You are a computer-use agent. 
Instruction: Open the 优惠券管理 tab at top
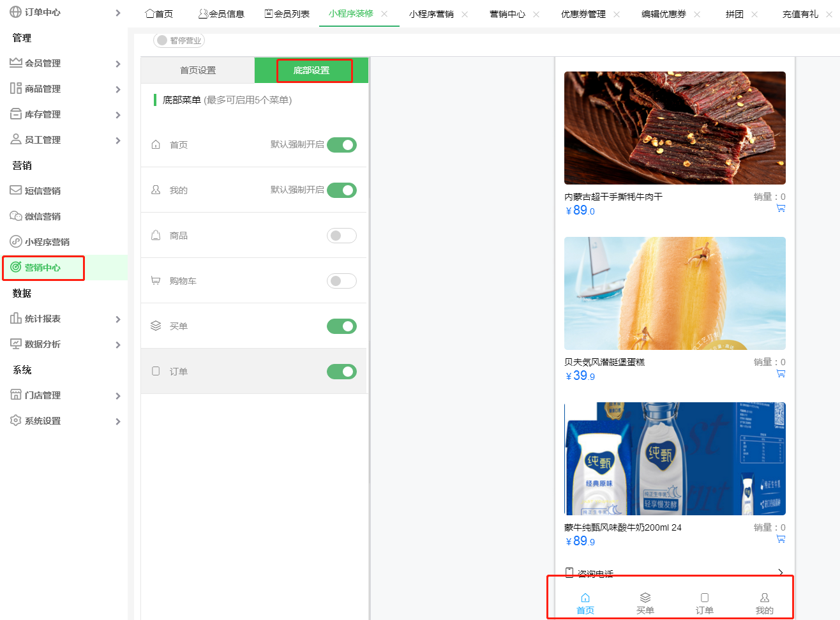point(585,13)
